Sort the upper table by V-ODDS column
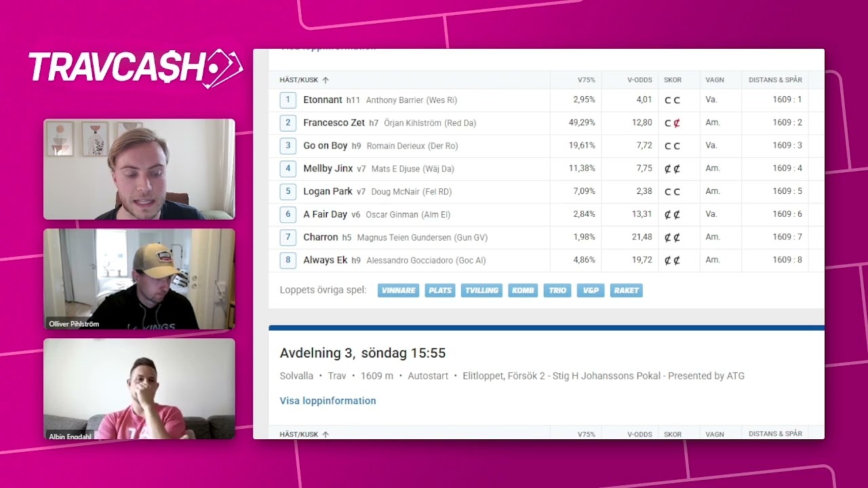 [639, 80]
